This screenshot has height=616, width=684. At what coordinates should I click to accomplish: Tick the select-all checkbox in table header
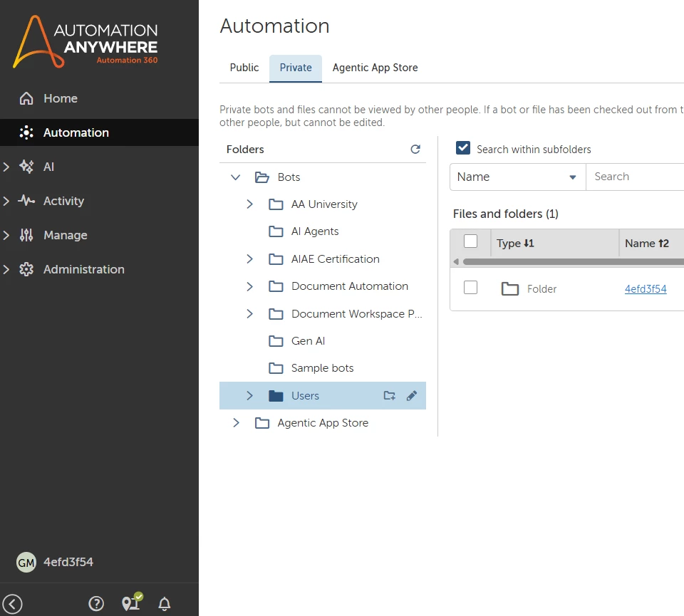tap(470, 241)
